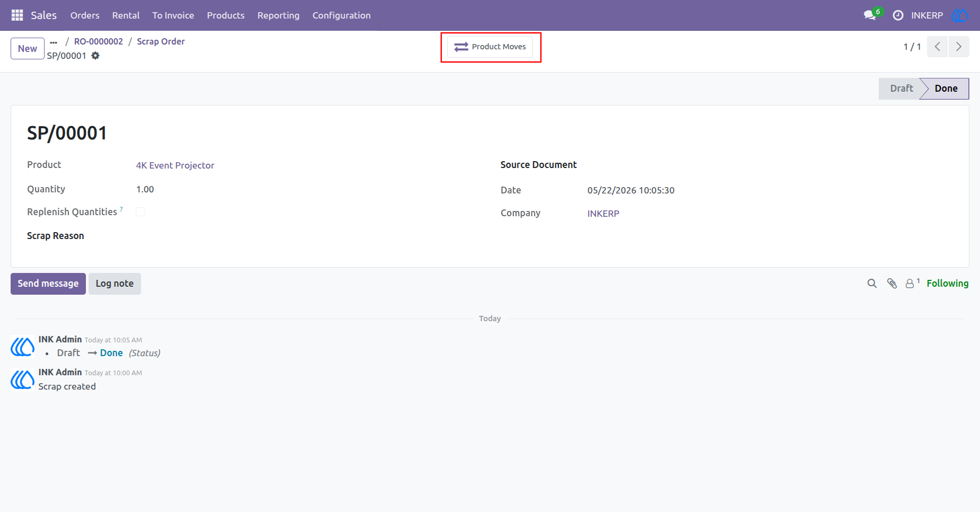The width and height of the screenshot is (980, 512).
Task: Click INK Admin avatar on status change message
Action: click(23, 347)
